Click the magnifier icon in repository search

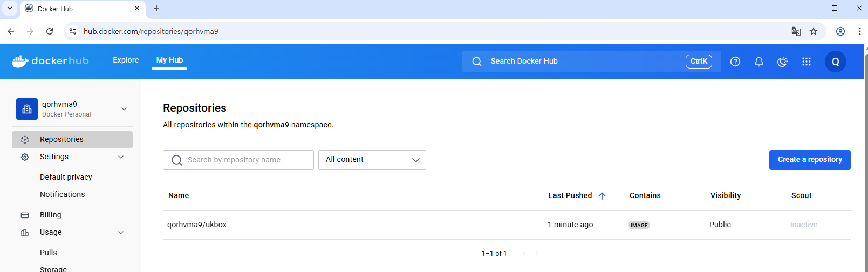(176, 160)
